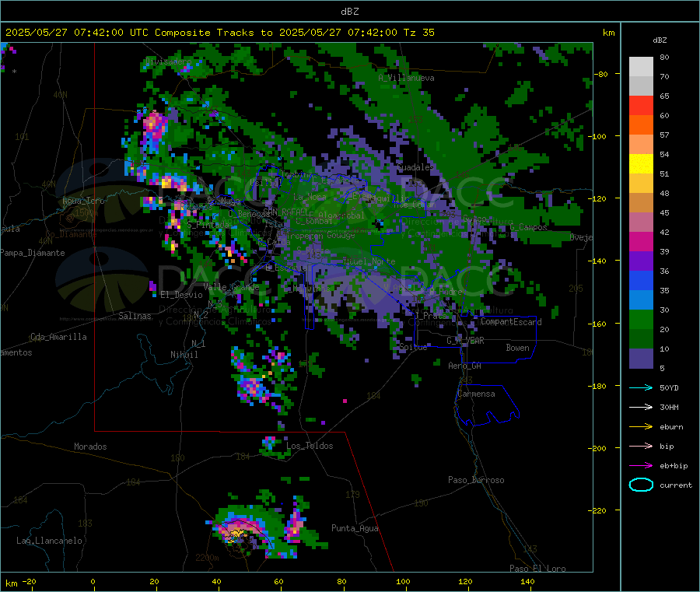Click the Morados map label
The width and height of the screenshot is (700, 592).
tap(90, 447)
